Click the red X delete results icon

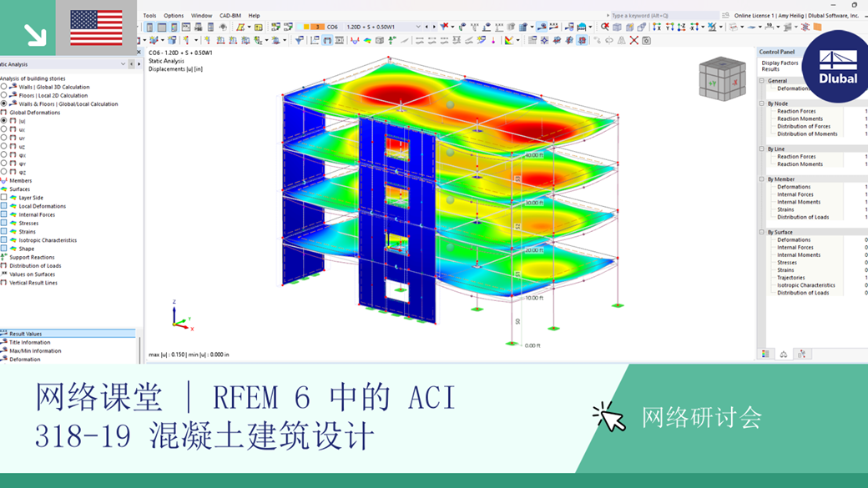click(633, 40)
